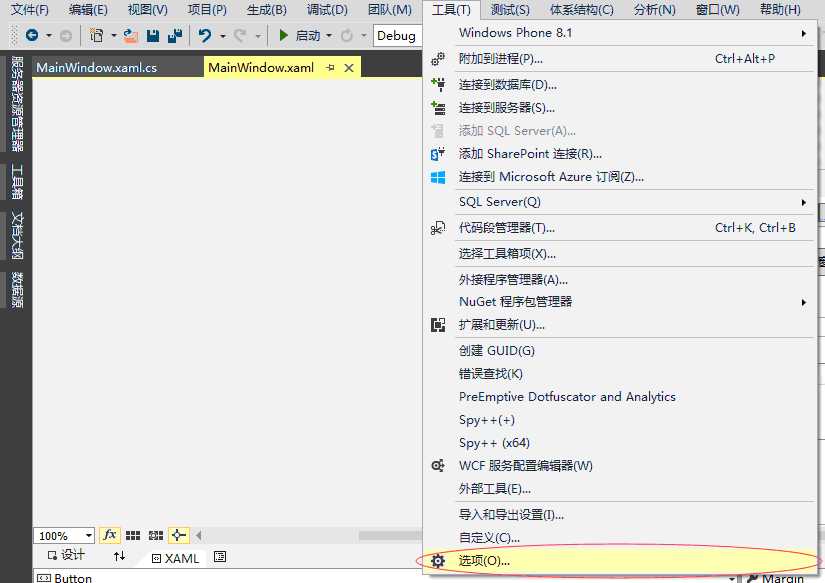The image size is (825, 583).
Task: Switch to the XAML view tab
Action: pos(176,558)
